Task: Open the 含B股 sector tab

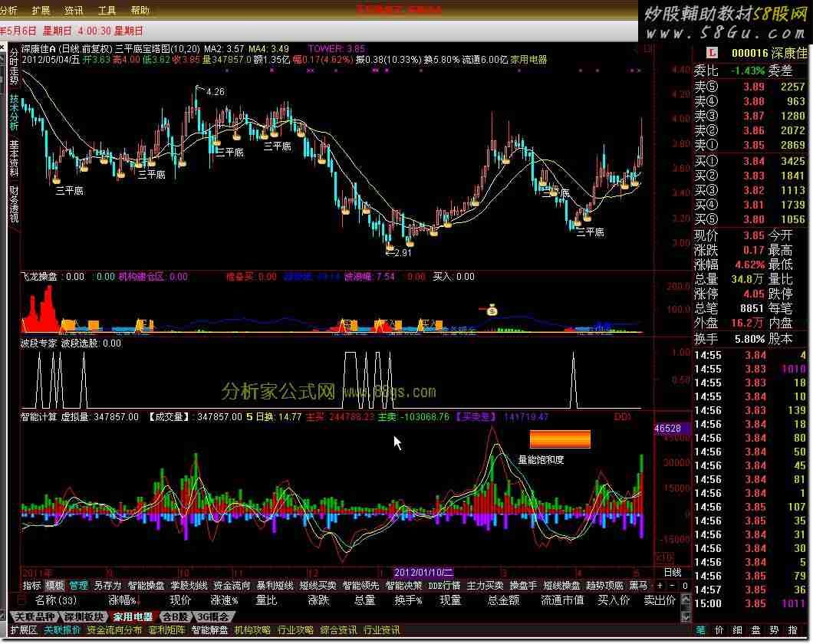Action: click(x=176, y=616)
